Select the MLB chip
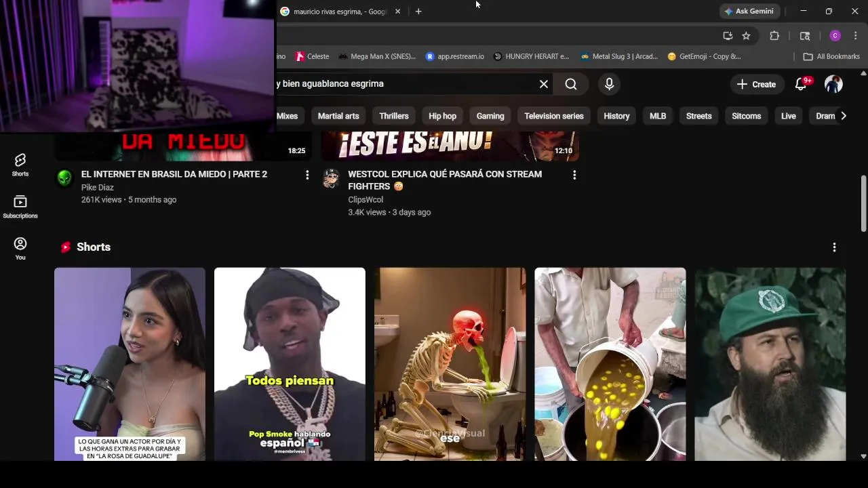 [x=658, y=116]
